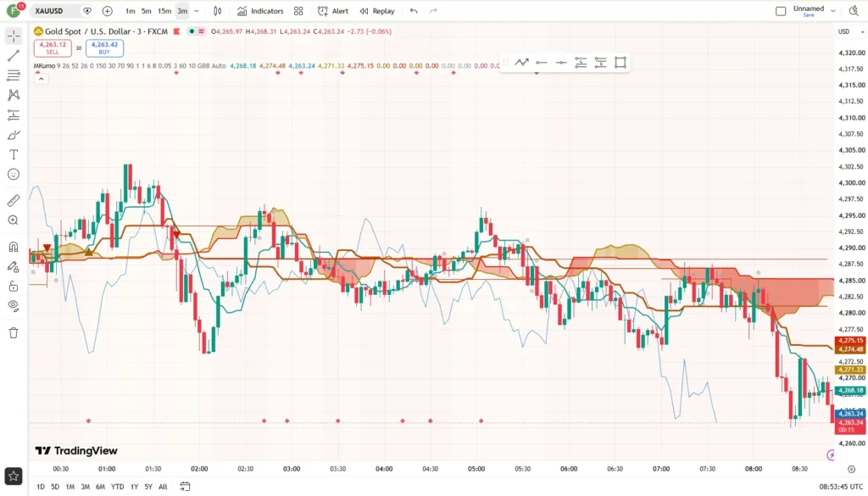
Task: Set date range to 3M
Action: [85, 487]
